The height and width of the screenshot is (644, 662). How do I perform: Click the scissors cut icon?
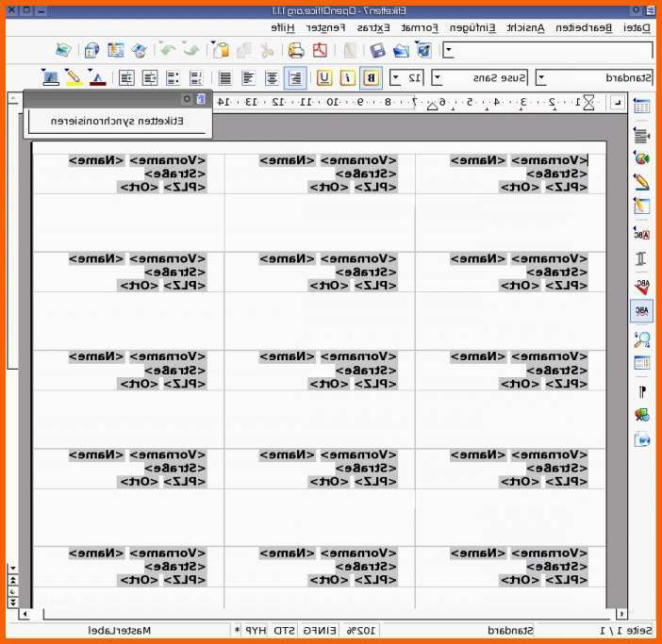pos(267,51)
